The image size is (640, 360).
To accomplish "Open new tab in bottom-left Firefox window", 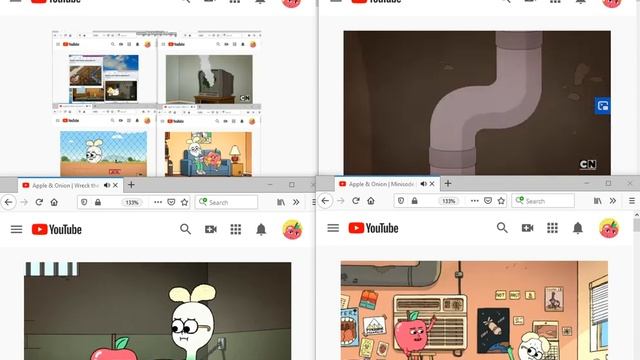I will (131, 185).
